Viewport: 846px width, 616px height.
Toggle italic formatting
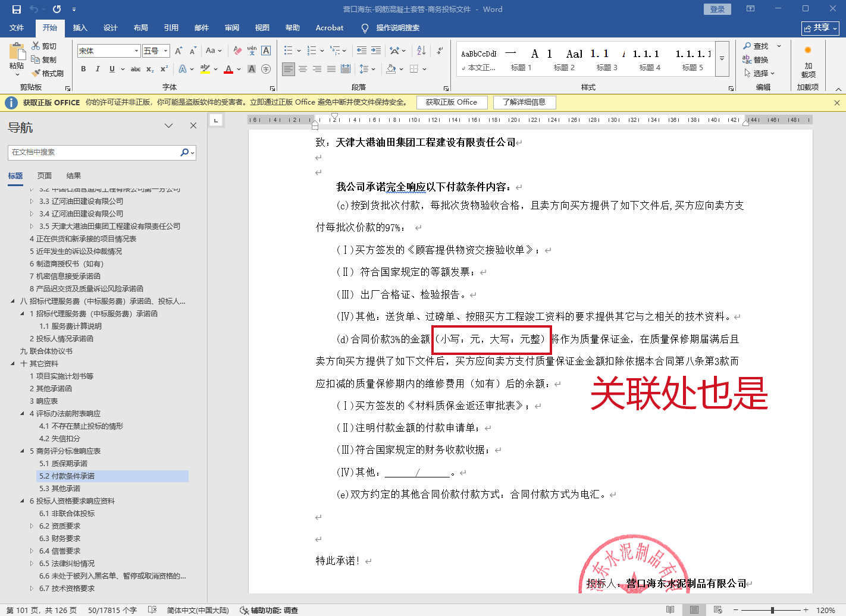pos(98,69)
